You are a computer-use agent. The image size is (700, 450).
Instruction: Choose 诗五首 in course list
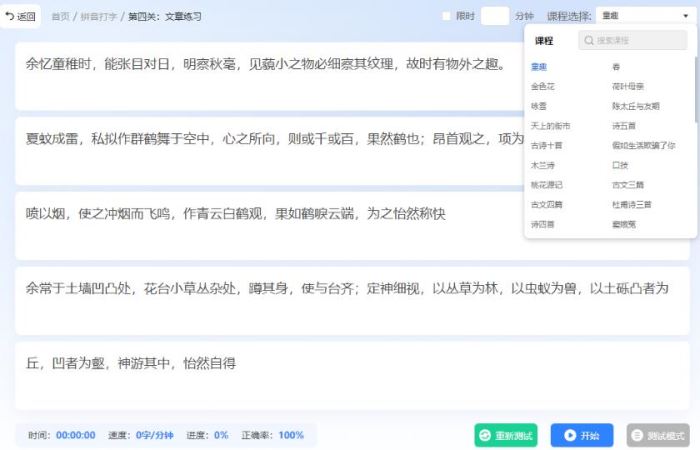tap(624, 126)
